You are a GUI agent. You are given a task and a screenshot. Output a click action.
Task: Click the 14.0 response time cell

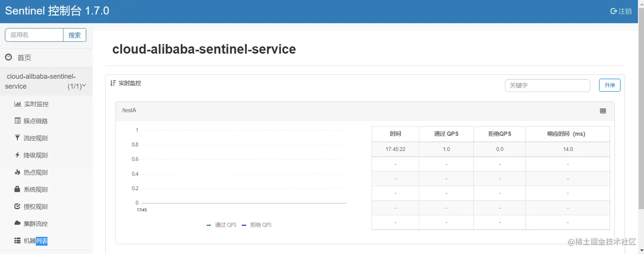pos(568,149)
